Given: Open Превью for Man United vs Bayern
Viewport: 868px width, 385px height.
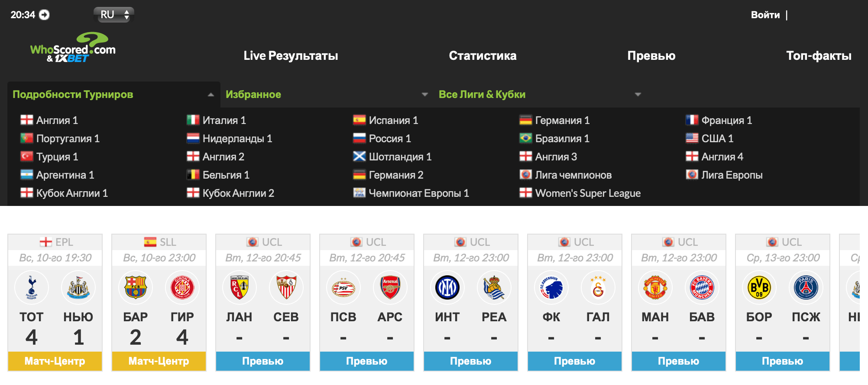Looking at the screenshot, I should (x=679, y=361).
